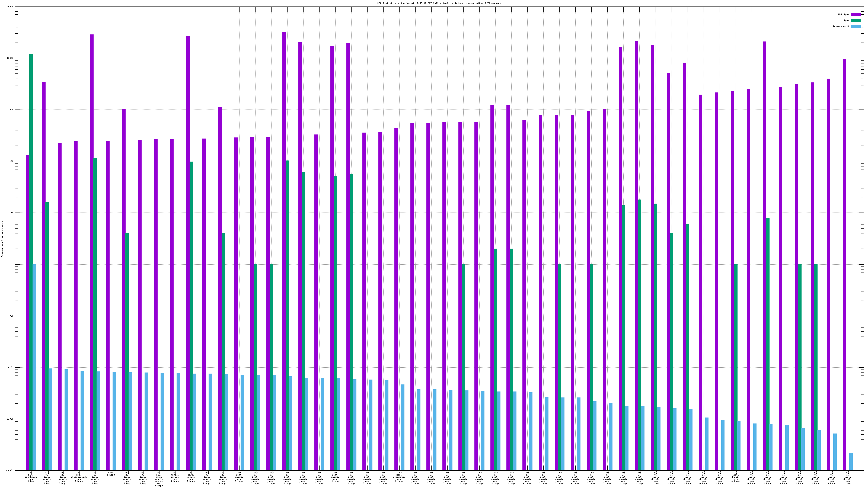Click the dnsbl.sorbs.net 4 hops x-axis label
Screen dimensions: 868x488
click(x=175, y=477)
